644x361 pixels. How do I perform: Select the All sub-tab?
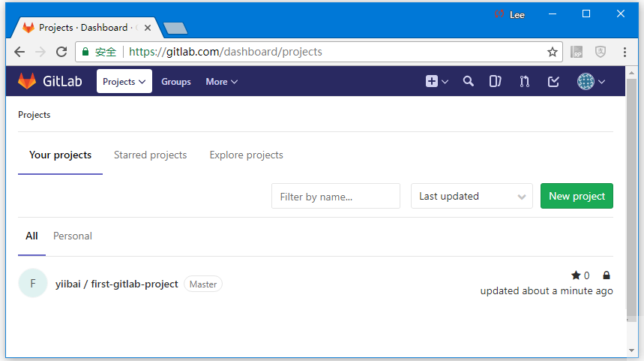coord(31,236)
